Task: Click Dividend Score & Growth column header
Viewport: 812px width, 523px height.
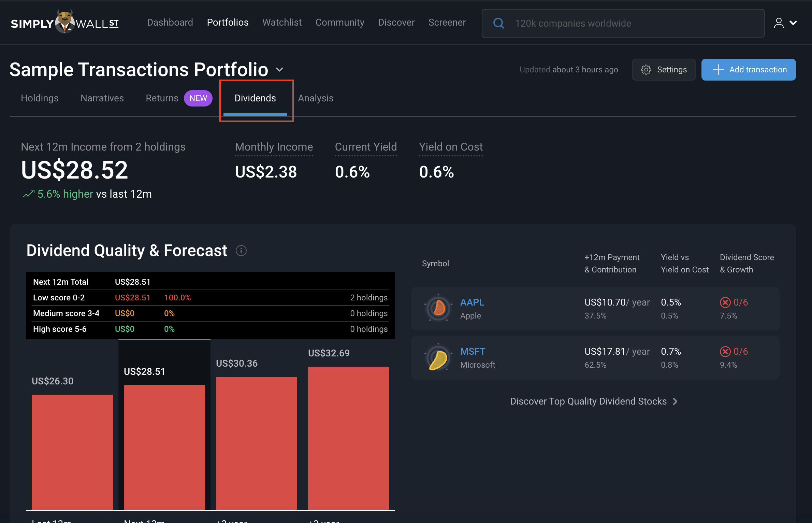Action: click(746, 264)
